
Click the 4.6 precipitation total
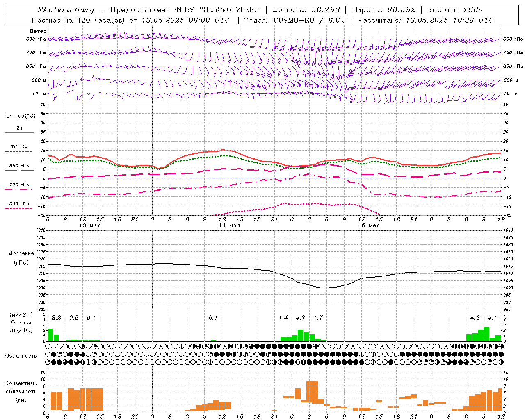click(475, 318)
